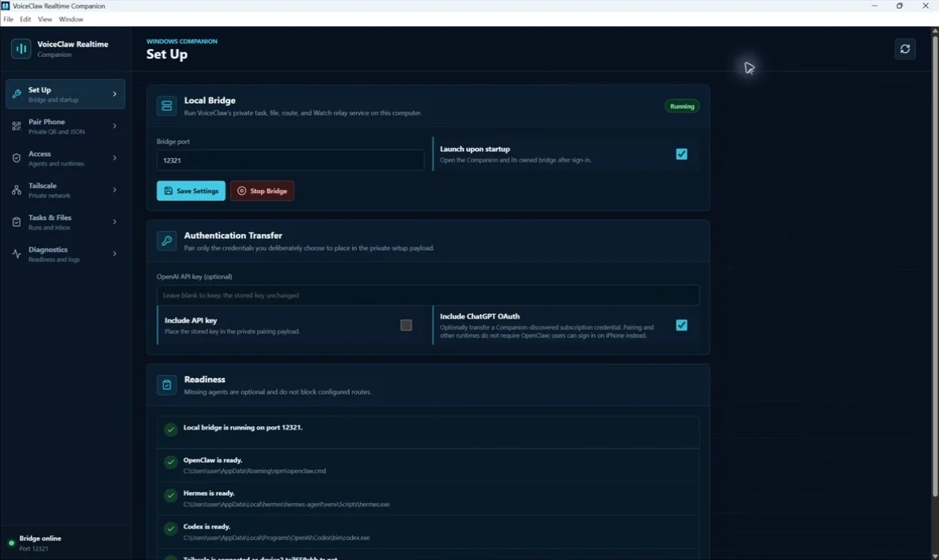Click the Tailscale network icon
The height and width of the screenshot is (560, 939).
(x=17, y=190)
